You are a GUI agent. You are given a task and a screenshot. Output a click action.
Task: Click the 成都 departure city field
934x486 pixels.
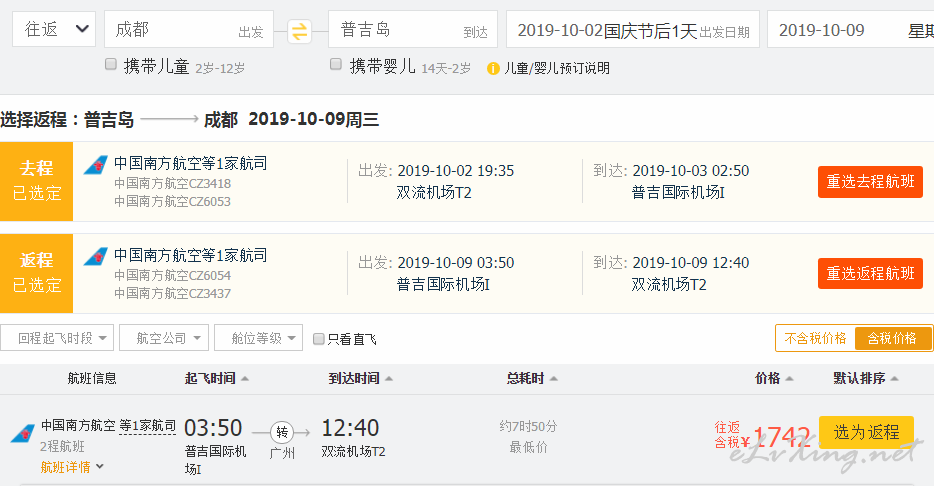coord(189,29)
